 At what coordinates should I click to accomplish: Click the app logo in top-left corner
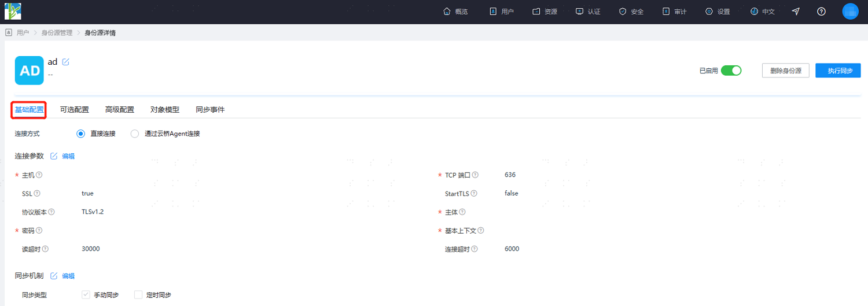coord(13,11)
